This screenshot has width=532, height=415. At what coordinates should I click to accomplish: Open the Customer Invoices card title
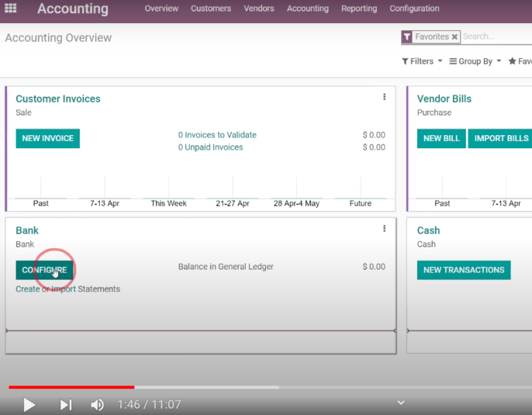(x=58, y=99)
